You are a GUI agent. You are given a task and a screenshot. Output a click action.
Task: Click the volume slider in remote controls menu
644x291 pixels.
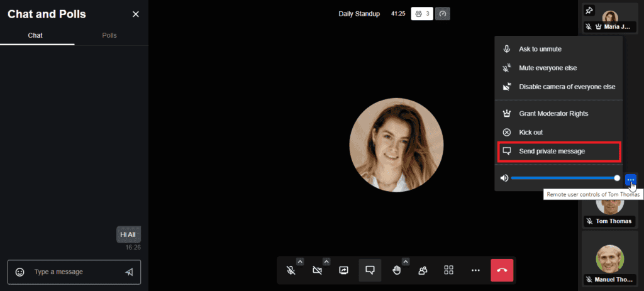pos(565,178)
